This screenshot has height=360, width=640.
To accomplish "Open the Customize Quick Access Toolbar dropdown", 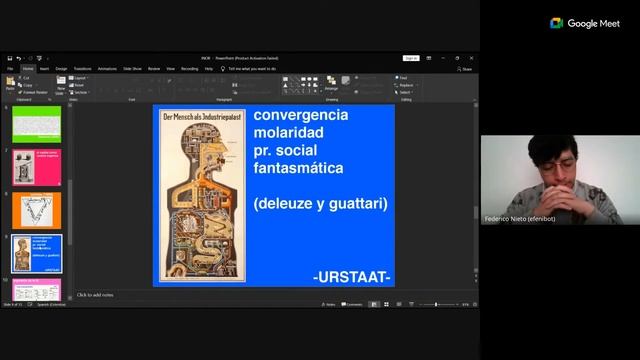I will coord(48,58).
